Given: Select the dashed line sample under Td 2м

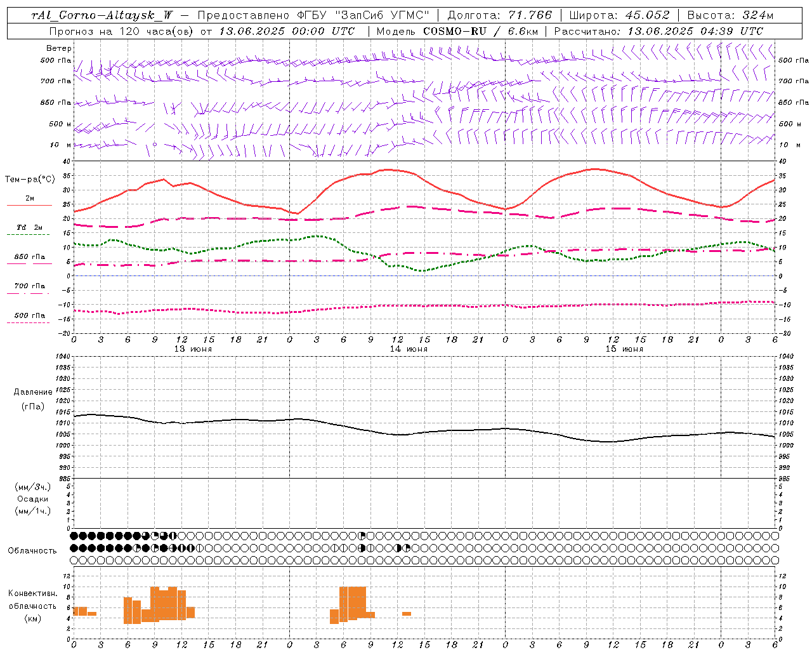Looking at the screenshot, I should 29,235.
